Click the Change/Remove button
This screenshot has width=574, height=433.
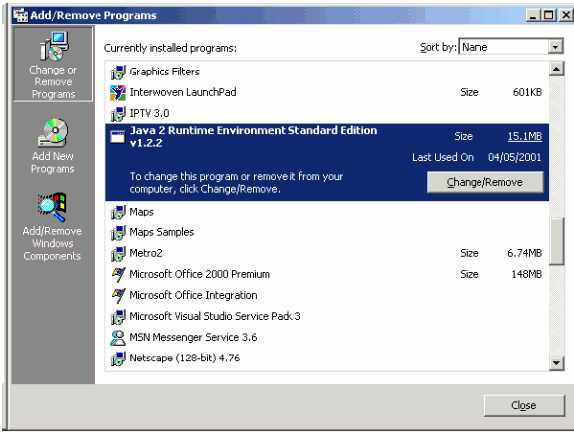click(485, 182)
